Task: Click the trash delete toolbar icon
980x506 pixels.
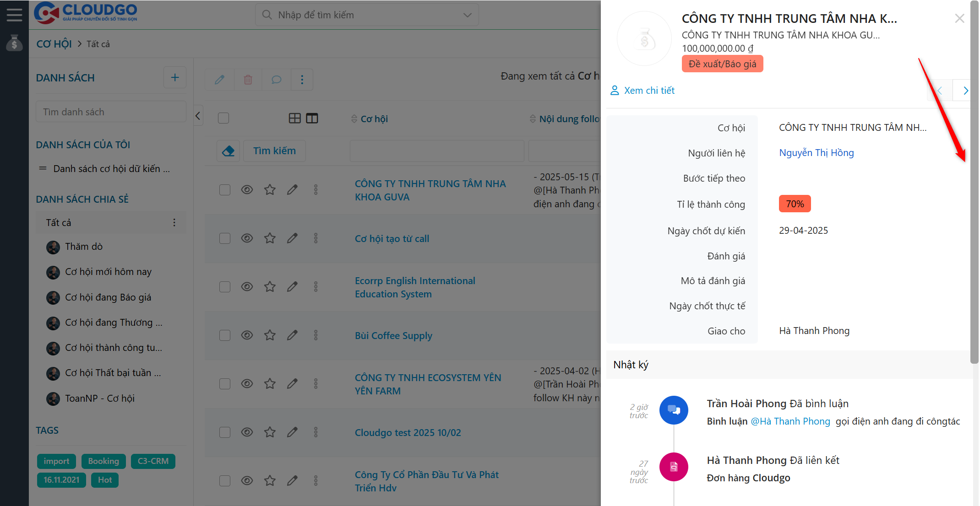Action: tap(248, 80)
